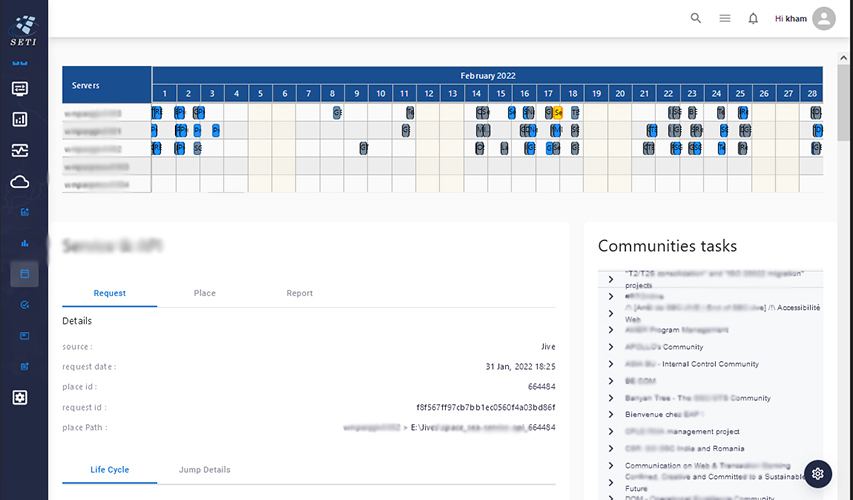Click the hamburger menu icon
The image size is (853, 500).
click(x=725, y=18)
